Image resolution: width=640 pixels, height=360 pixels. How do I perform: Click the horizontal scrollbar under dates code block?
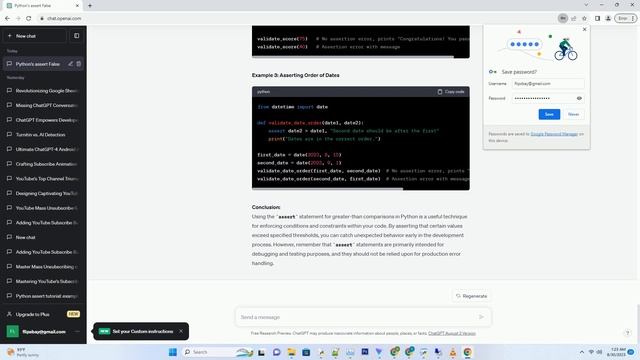coord(327,189)
